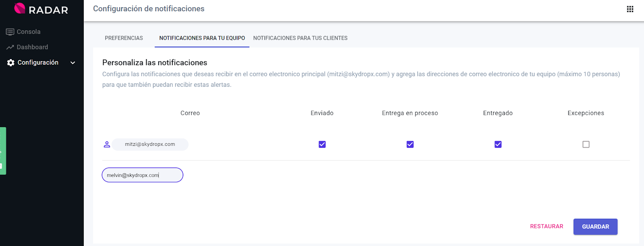Open Notificaciones para tus clientes tab

pyautogui.click(x=300, y=38)
